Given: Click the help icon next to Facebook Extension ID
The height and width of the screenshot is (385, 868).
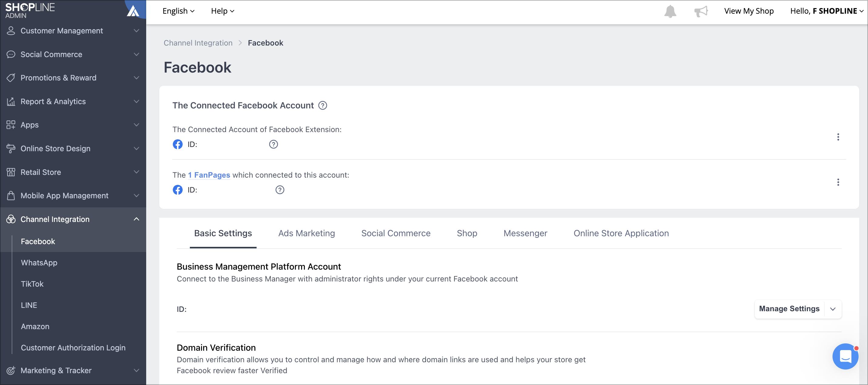Looking at the screenshot, I should tap(273, 145).
